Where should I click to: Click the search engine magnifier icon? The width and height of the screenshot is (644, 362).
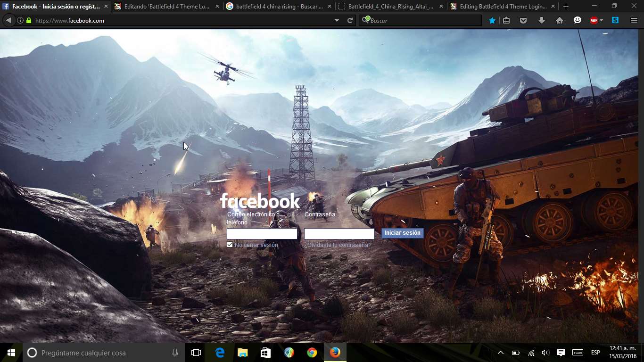coord(365,20)
